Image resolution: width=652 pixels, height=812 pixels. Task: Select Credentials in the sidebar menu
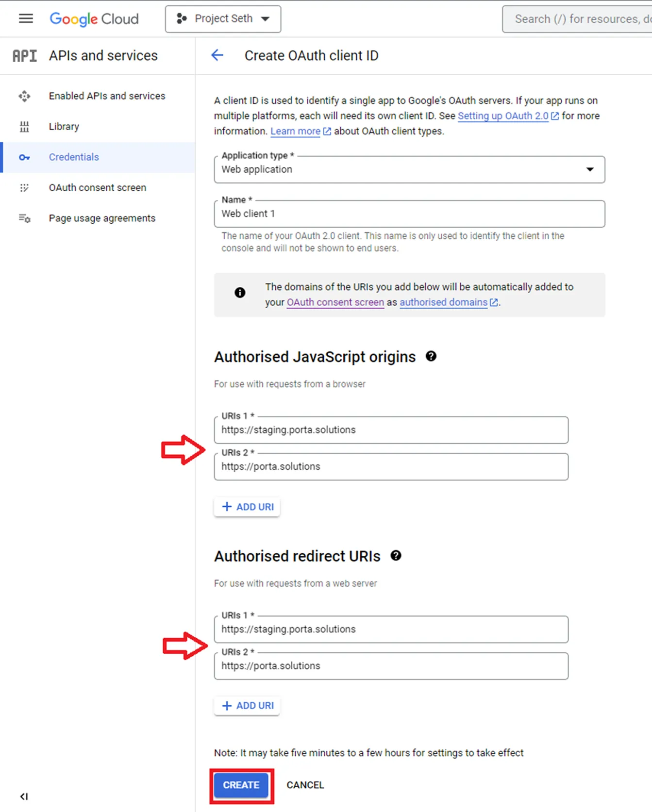[74, 157]
